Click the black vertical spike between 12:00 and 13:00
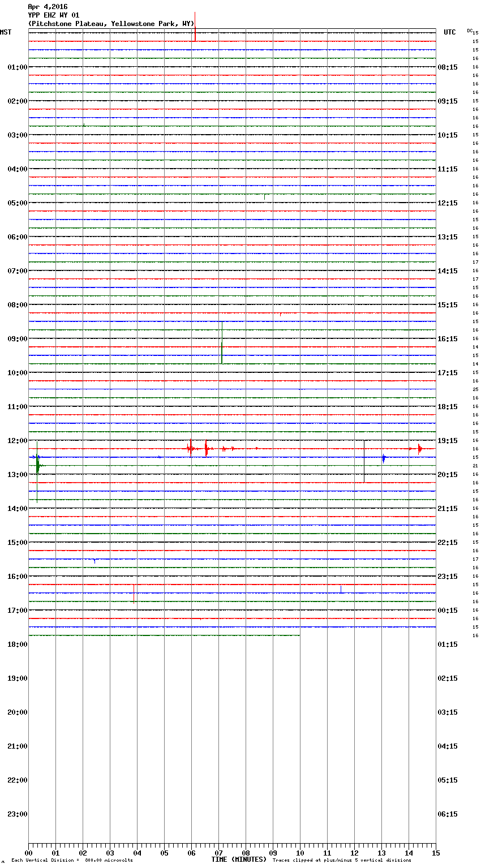This screenshot has height=868, width=481. coord(364,461)
